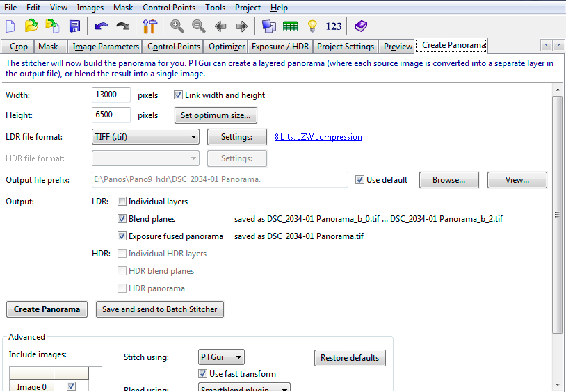Viewport: 566px width, 392px height.
Task: Click the Open Project folder icon
Action: point(31,26)
